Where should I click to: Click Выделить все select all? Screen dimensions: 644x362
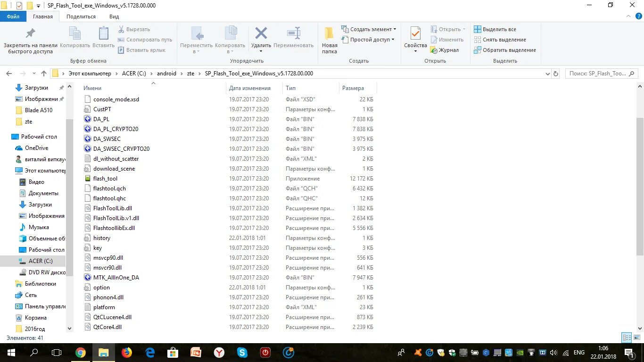495,29
